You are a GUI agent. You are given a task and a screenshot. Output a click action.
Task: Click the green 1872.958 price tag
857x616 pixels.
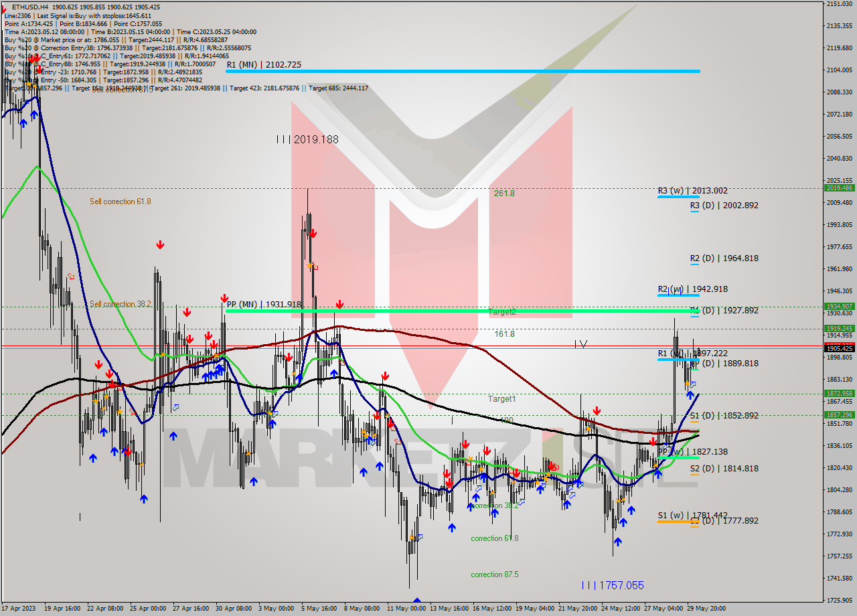[839, 393]
